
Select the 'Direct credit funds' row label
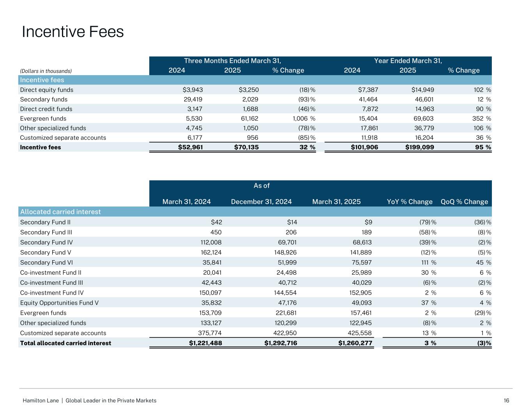coord(46,109)
